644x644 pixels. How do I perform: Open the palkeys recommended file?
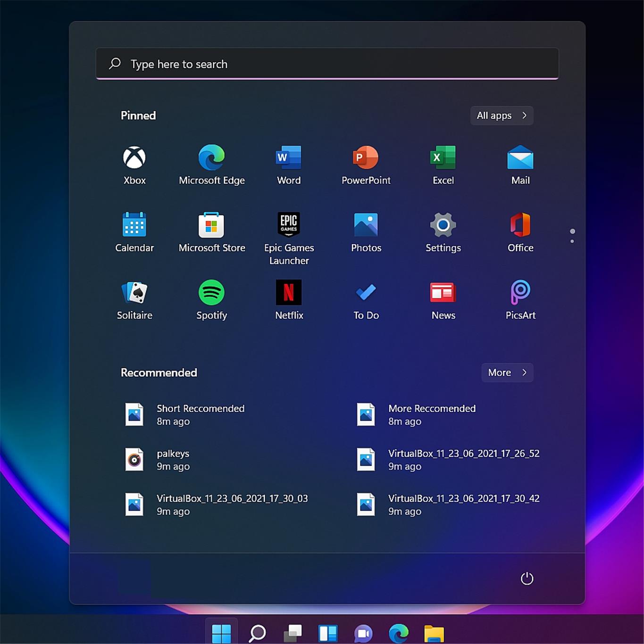[x=173, y=460]
